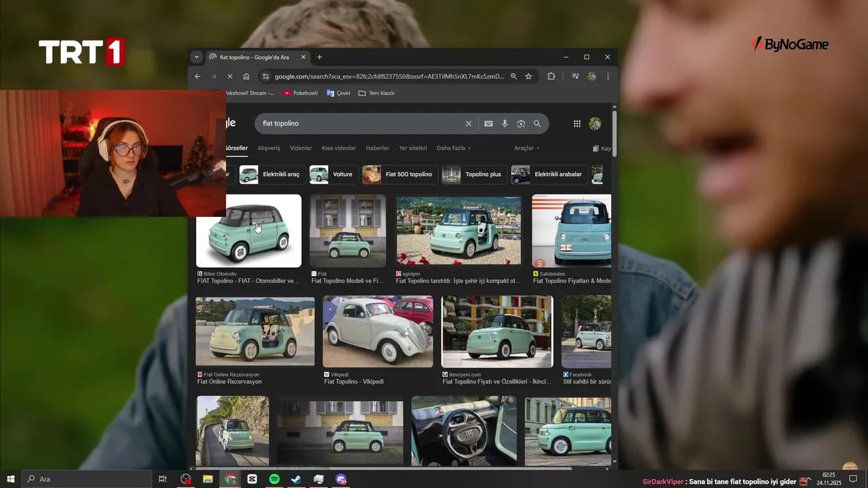The image size is (868, 488).
Task: Open the ikinciyeni.com Topolino image
Action: point(497,331)
